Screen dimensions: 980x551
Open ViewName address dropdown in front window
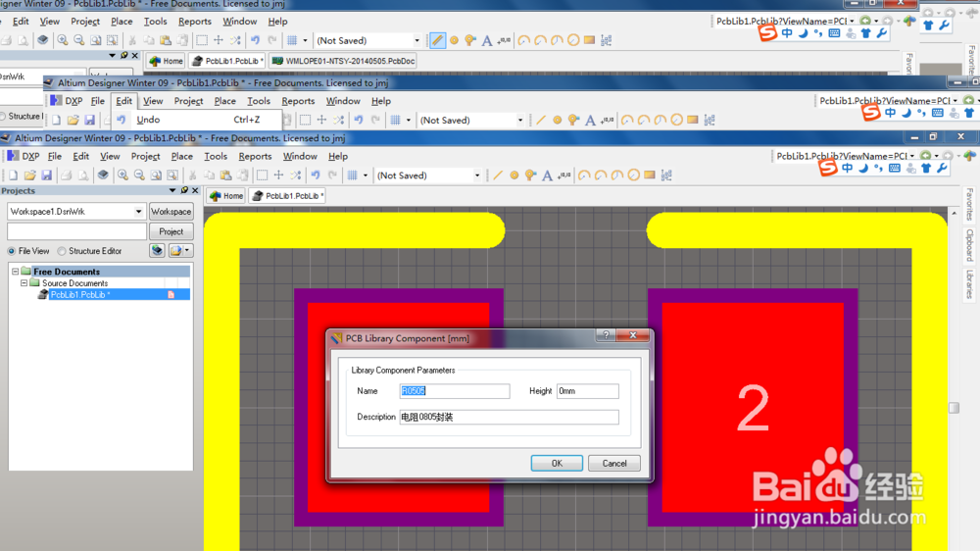tap(911, 156)
